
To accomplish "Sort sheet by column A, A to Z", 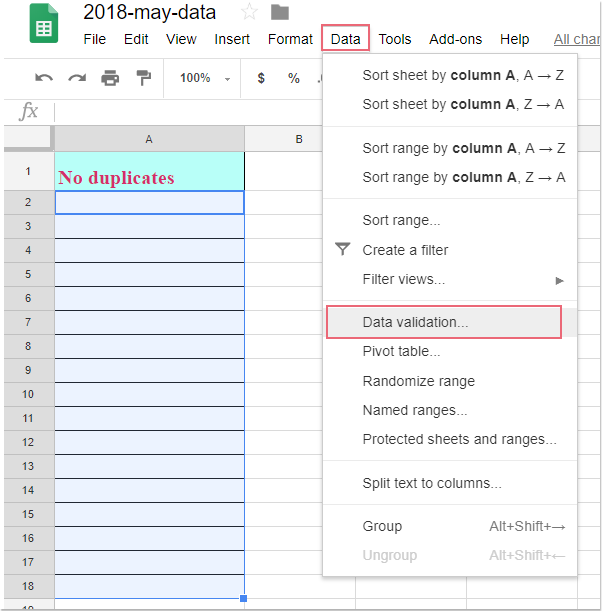I will pyautogui.click(x=450, y=75).
